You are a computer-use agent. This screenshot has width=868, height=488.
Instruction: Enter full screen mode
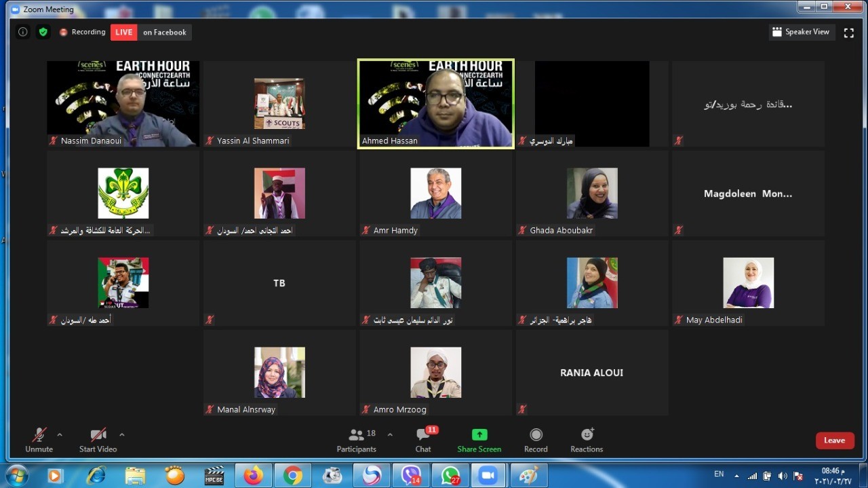point(848,33)
